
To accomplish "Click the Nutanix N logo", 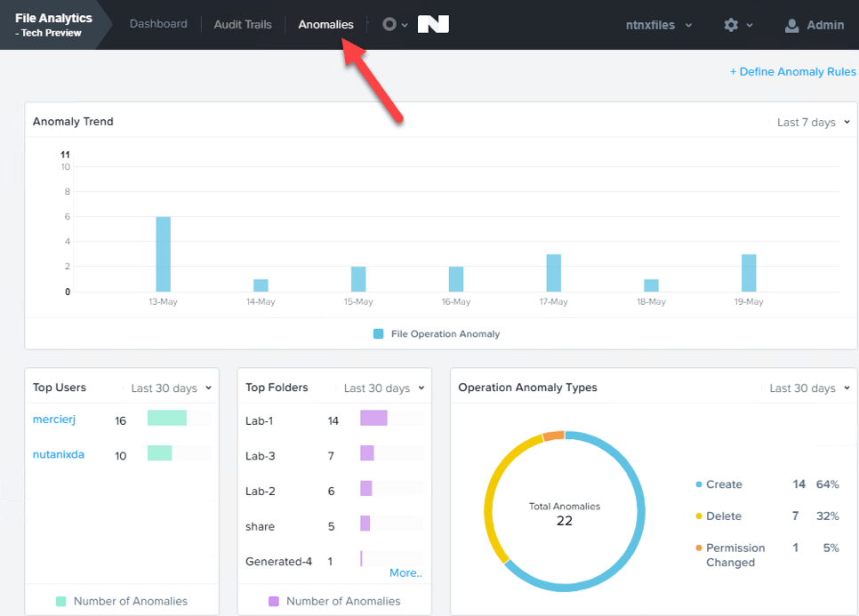I will [433, 24].
